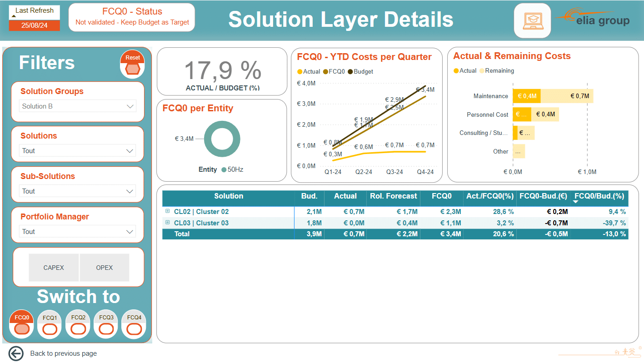Image resolution: width=644 pixels, height=363 pixels.
Task: Open the training laptop icon
Action: coord(532,21)
